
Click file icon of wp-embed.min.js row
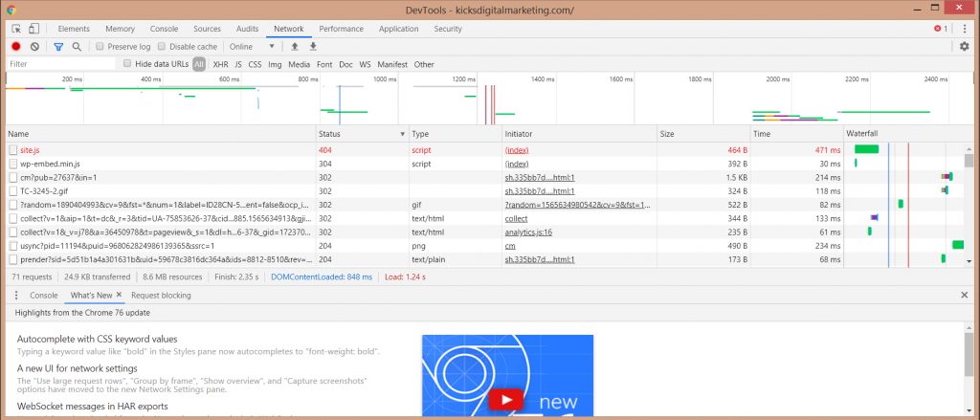click(12, 164)
